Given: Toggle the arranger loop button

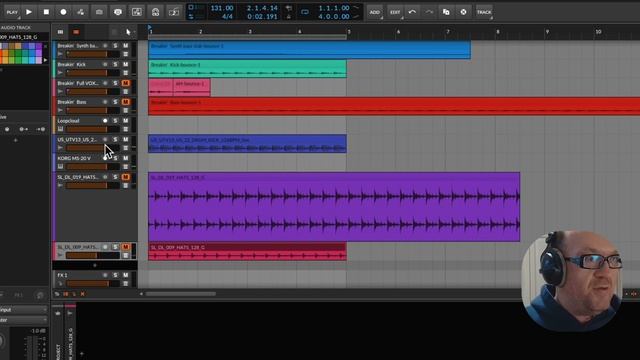Looking at the screenshot, I should tap(305, 12).
